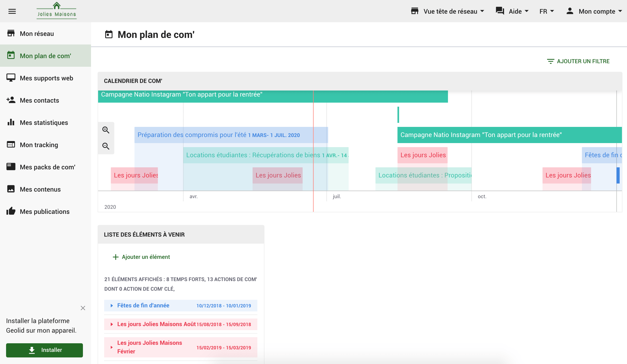Click the image icon for Mes contenus

coord(11,189)
